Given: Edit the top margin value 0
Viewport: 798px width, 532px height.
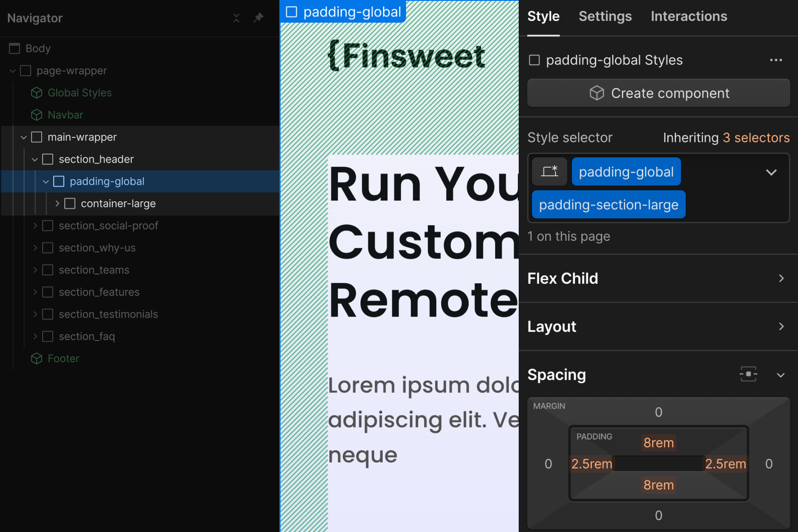Looking at the screenshot, I should (659, 412).
